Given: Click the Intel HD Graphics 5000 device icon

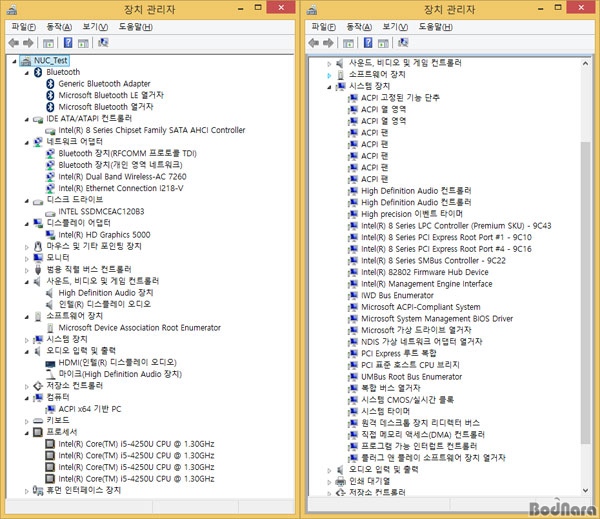Looking at the screenshot, I should pyautogui.click(x=50, y=234).
